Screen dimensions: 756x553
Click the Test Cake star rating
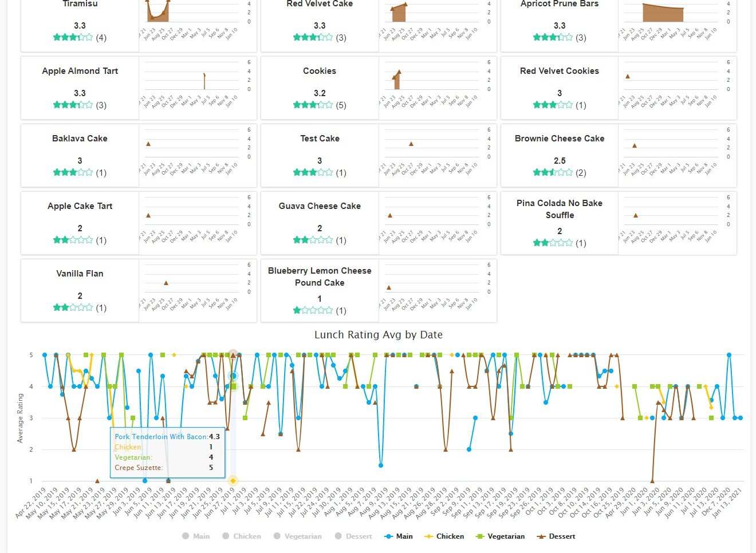pos(313,172)
